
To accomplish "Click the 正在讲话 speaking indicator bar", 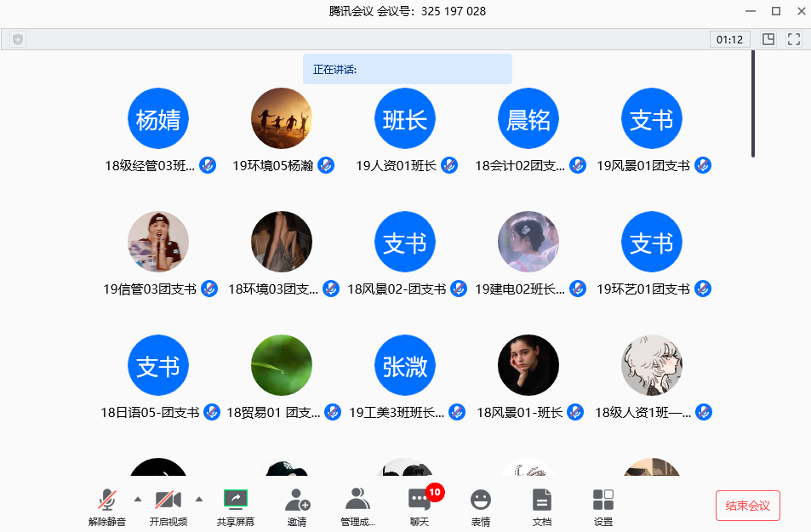I will 408,69.
